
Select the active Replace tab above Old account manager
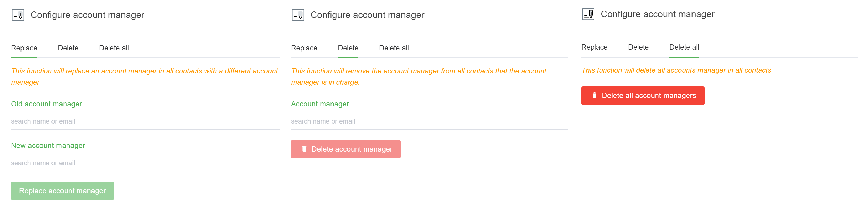tap(24, 48)
